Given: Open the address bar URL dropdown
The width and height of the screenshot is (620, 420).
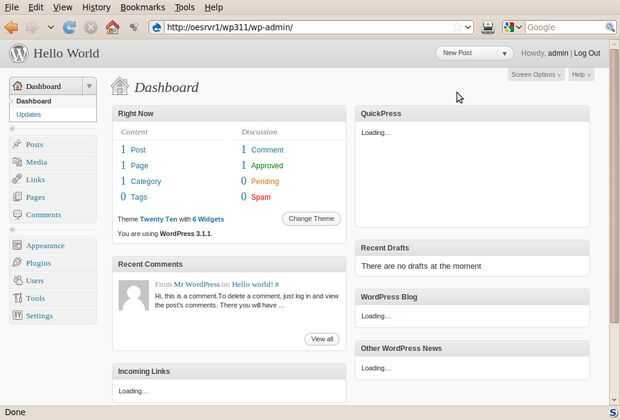Looking at the screenshot, I should click(468, 27).
